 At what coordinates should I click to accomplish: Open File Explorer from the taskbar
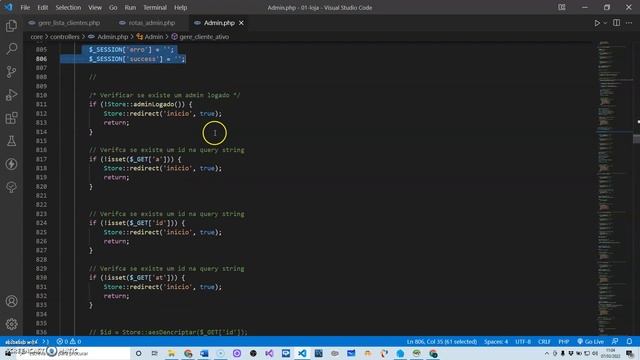coord(171,353)
